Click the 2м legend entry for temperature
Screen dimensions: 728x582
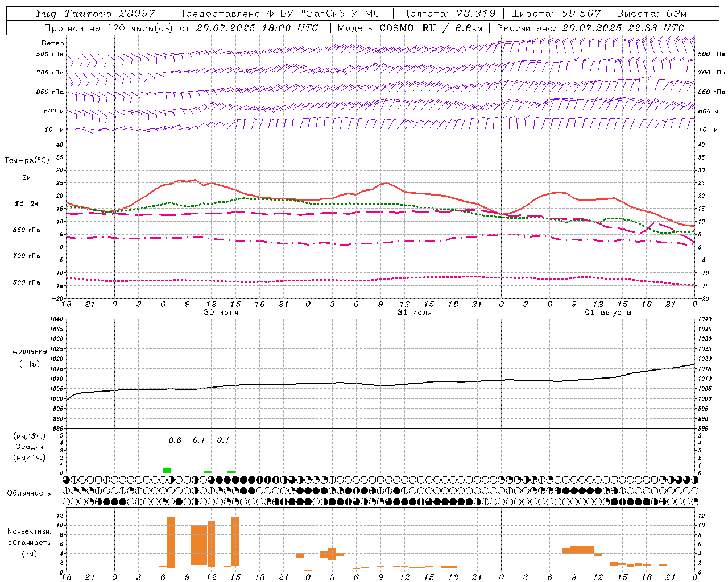coord(27,178)
